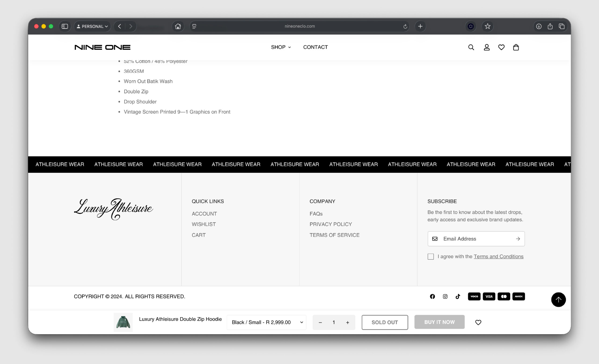599x364 pixels.
Task: Open header wishlist heart icon
Action: click(x=501, y=47)
